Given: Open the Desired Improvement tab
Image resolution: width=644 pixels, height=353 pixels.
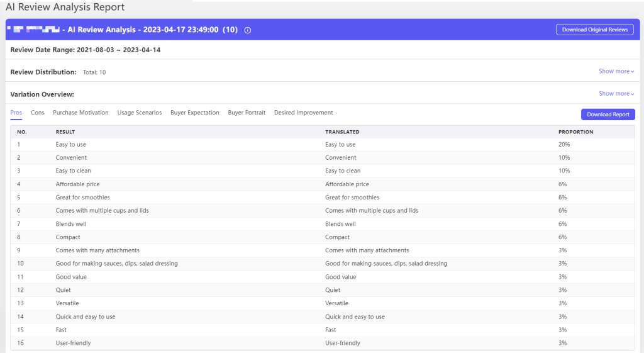Looking at the screenshot, I should (x=304, y=113).
